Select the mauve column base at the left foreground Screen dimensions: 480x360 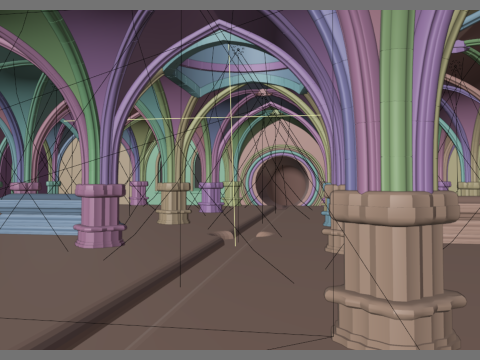pyautogui.click(x=99, y=216)
